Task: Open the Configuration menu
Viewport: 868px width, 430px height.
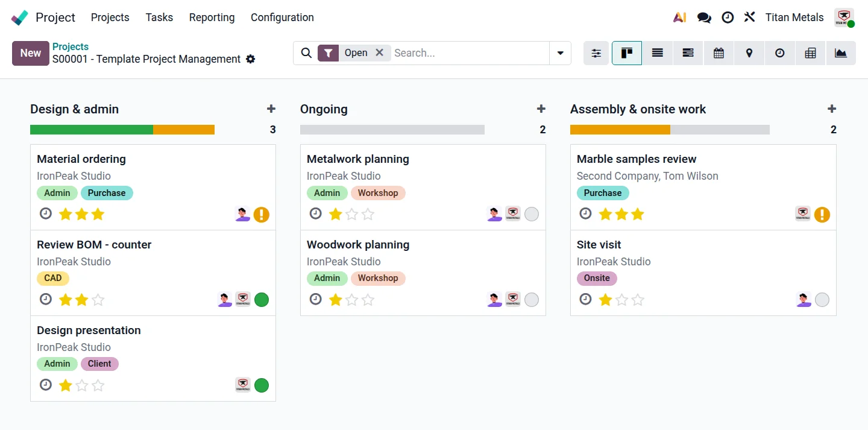Action: (x=282, y=17)
